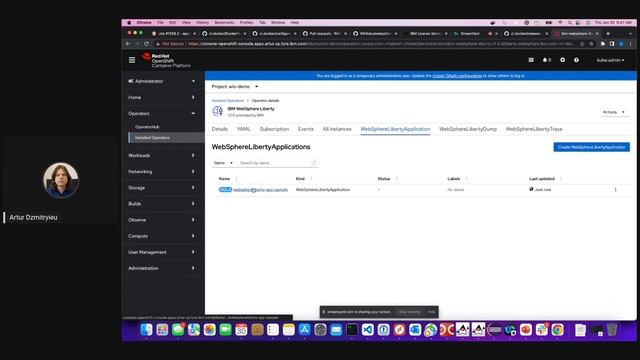Open the Notes app from the dock
Screen dimensions: 640x360
(x=289, y=330)
